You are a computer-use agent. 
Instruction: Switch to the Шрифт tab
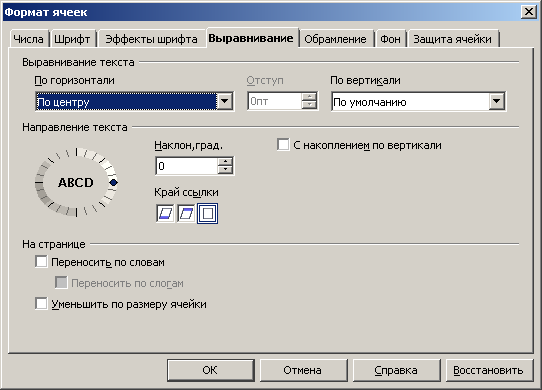click(x=72, y=39)
